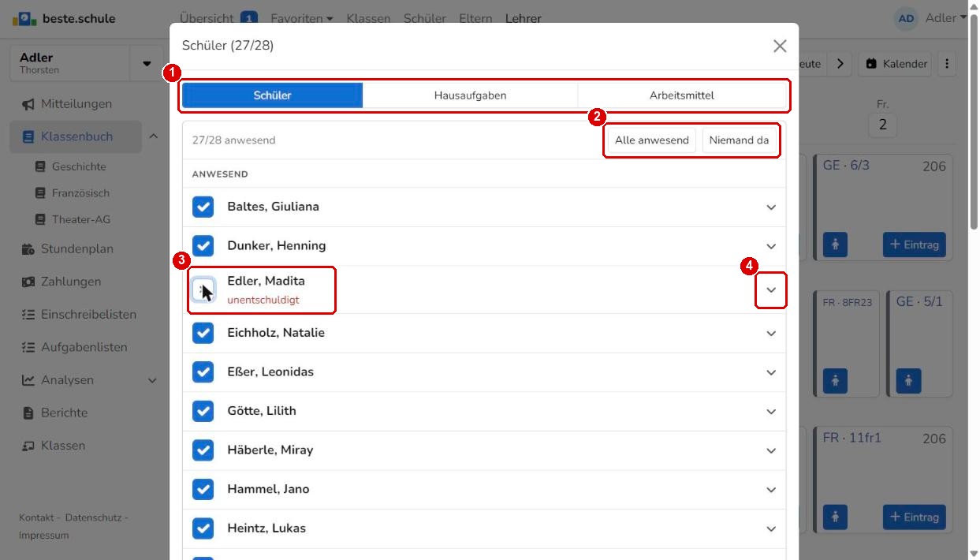
Task: Open the Kalender button
Action: (x=895, y=64)
